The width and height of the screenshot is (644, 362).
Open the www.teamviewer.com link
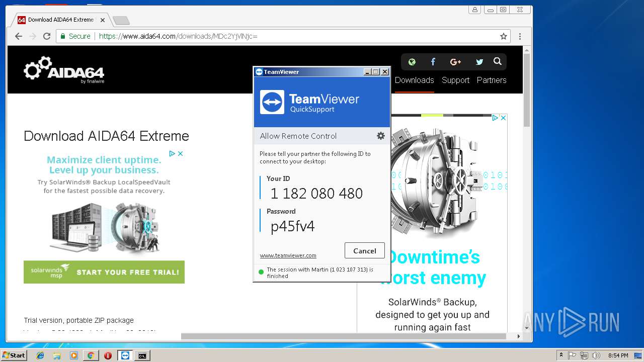[x=288, y=255]
